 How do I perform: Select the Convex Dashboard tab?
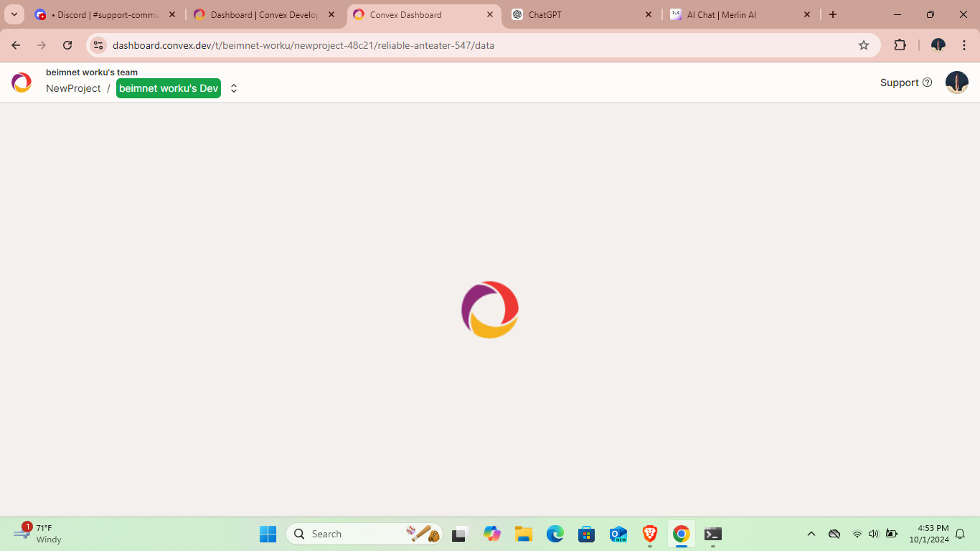424,14
